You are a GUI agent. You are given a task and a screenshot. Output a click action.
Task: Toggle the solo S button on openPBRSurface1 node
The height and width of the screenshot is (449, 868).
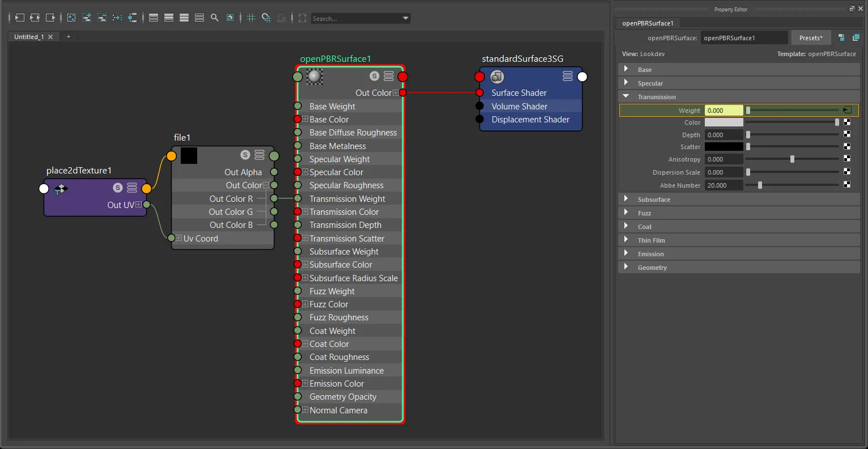coord(374,76)
